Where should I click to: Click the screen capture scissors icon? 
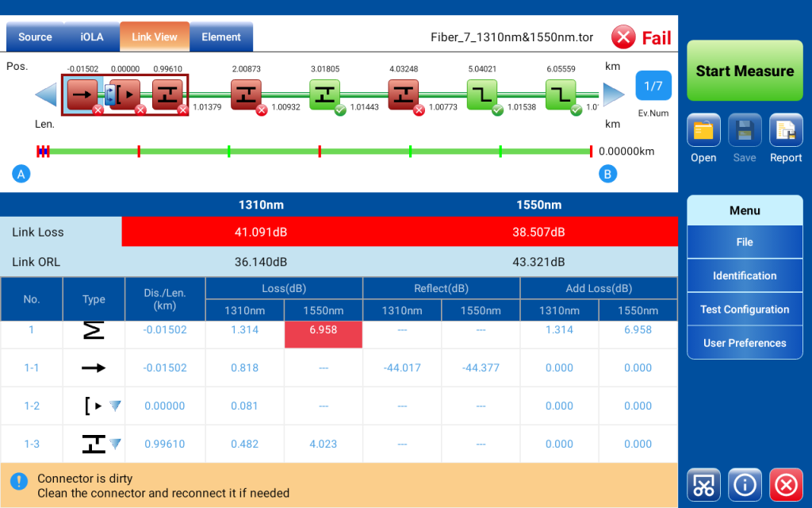tap(703, 484)
